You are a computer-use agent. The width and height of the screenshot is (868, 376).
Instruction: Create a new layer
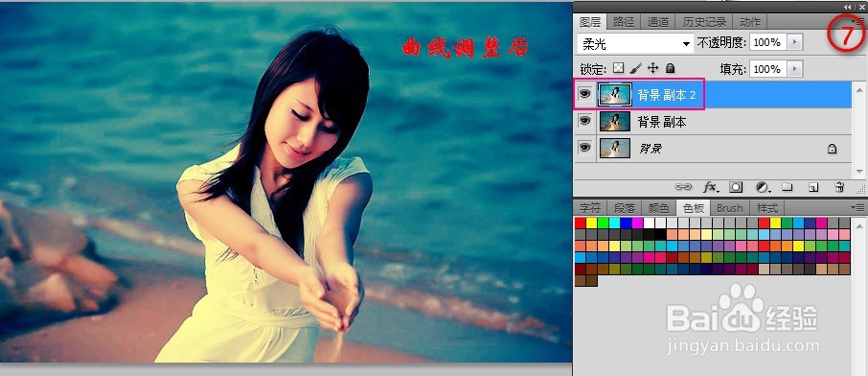coord(812,187)
